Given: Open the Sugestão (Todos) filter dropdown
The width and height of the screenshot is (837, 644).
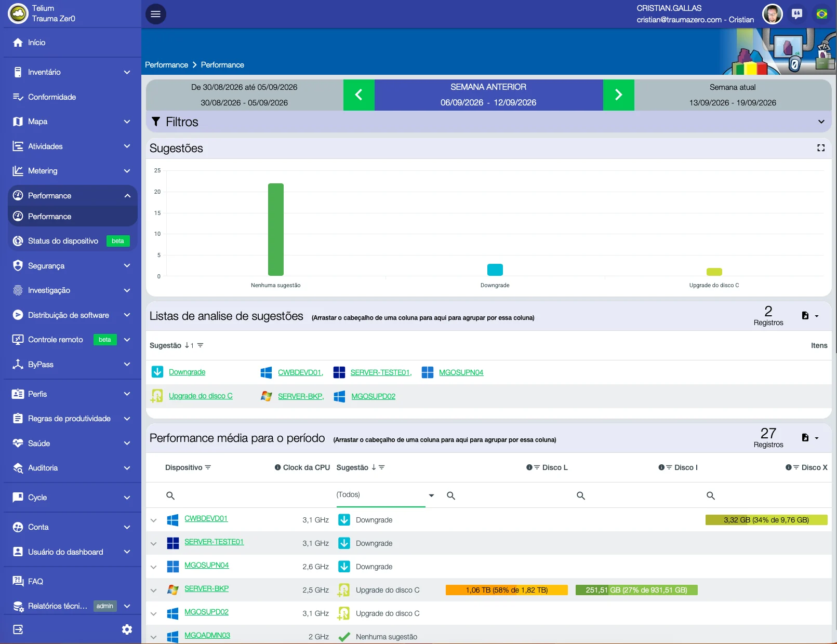Looking at the screenshot, I should (x=385, y=495).
